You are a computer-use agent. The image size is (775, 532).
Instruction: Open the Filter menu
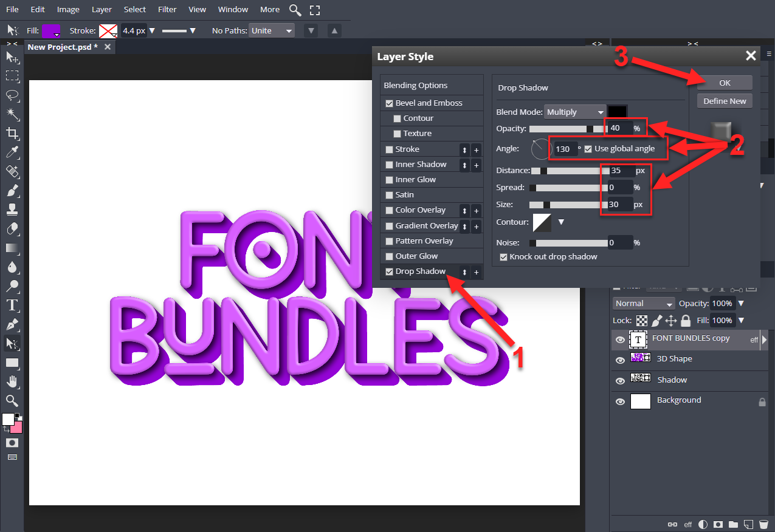[x=167, y=9]
